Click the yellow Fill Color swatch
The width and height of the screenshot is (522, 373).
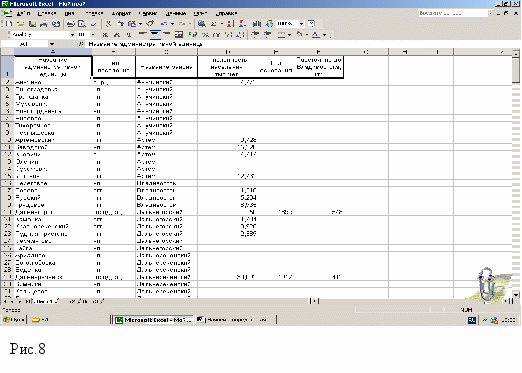pos(299,34)
